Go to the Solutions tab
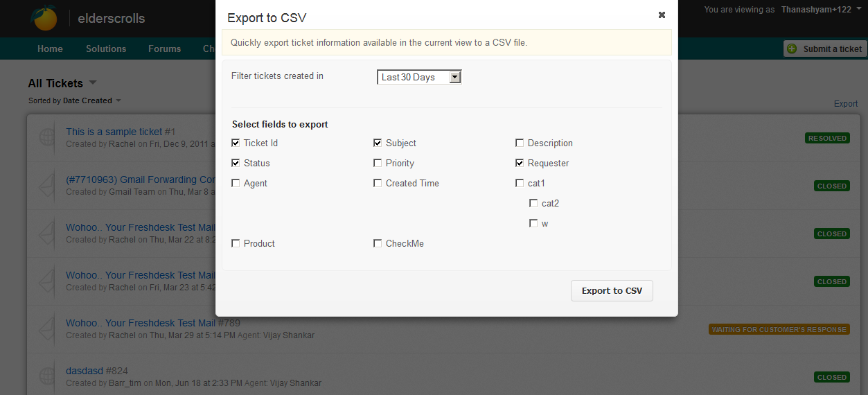868x395 pixels. pyautogui.click(x=106, y=49)
